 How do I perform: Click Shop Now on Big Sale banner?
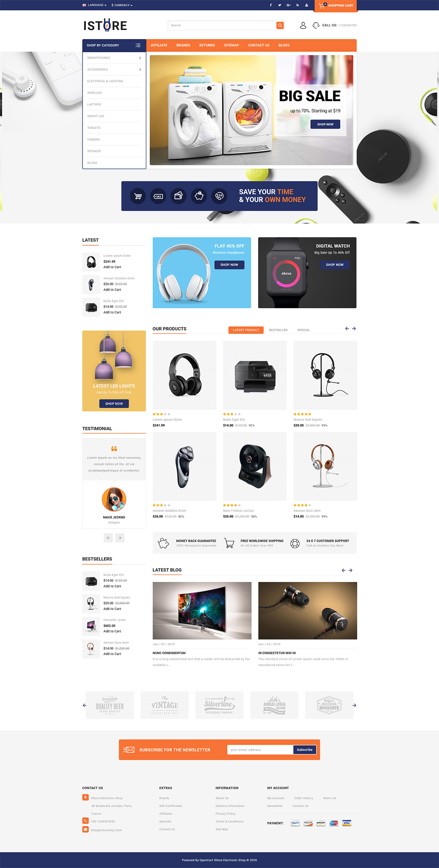coord(325,124)
